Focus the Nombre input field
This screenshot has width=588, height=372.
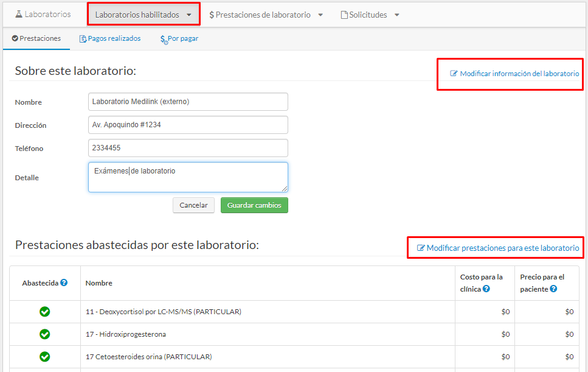coord(188,102)
